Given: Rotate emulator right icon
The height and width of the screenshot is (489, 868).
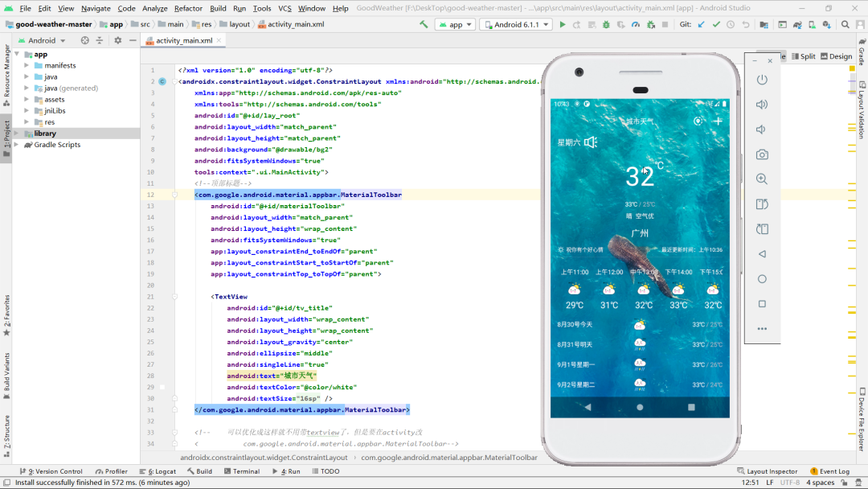Looking at the screenshot, I should click(762, 228).
